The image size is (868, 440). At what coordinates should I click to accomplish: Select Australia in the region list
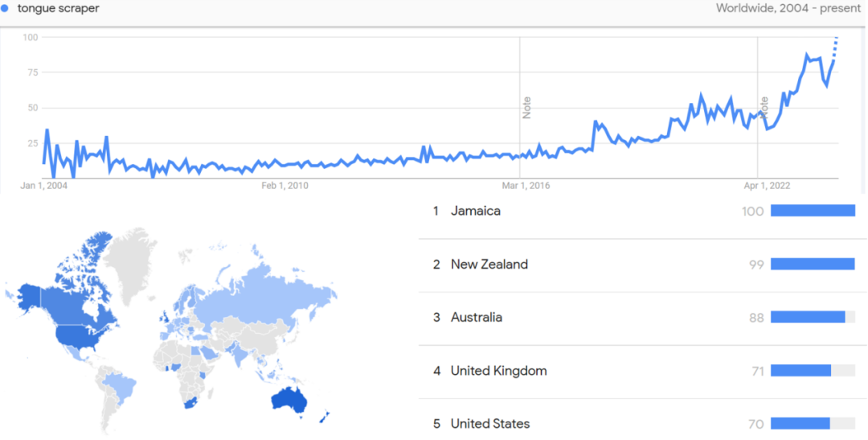pos(476,317)
